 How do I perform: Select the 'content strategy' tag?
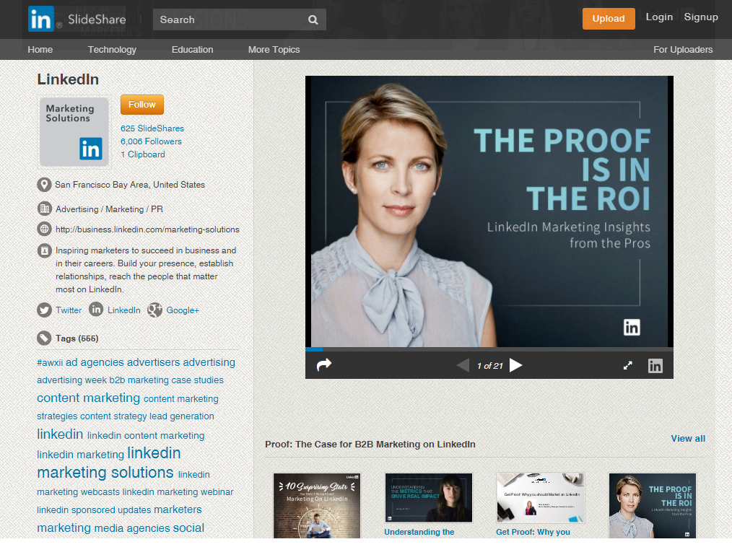point(113,416)
